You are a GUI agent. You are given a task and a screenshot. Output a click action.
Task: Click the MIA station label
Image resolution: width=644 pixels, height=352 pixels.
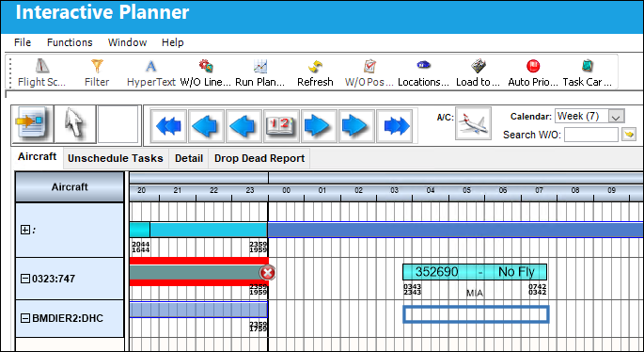[475, 294]
